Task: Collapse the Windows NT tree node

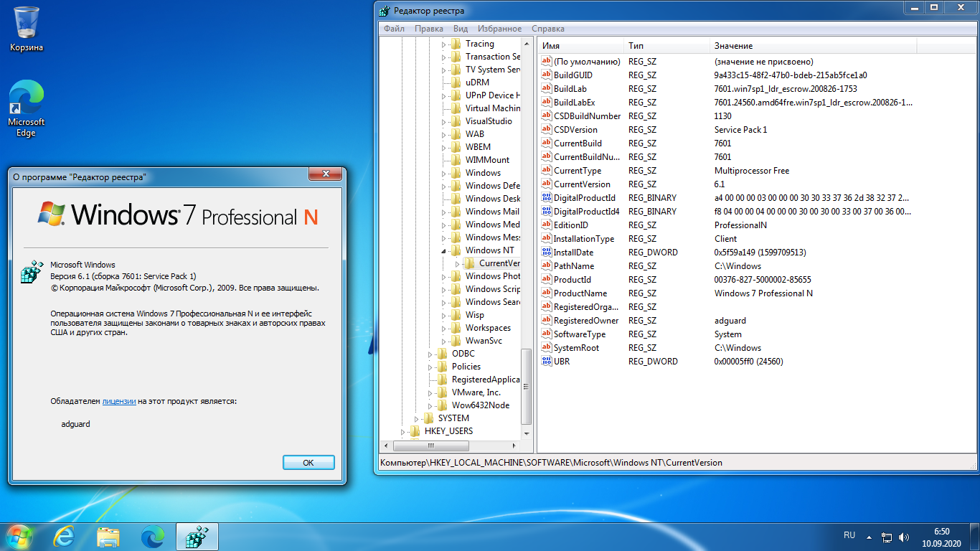Action: (443, 250)
